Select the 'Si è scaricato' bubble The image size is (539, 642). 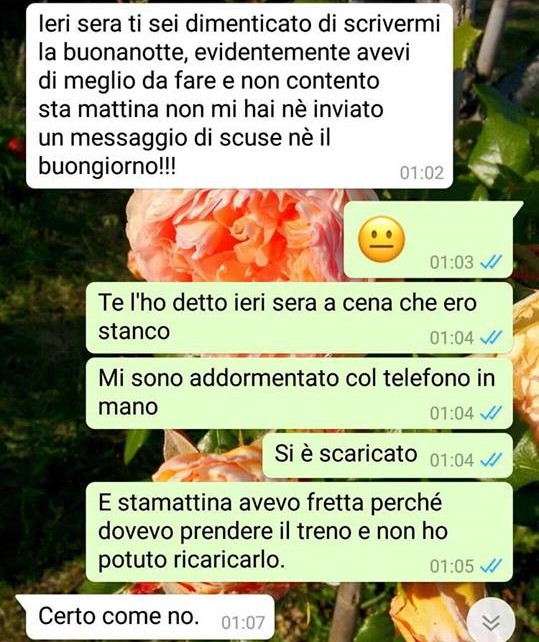click(x=387, y=455)
